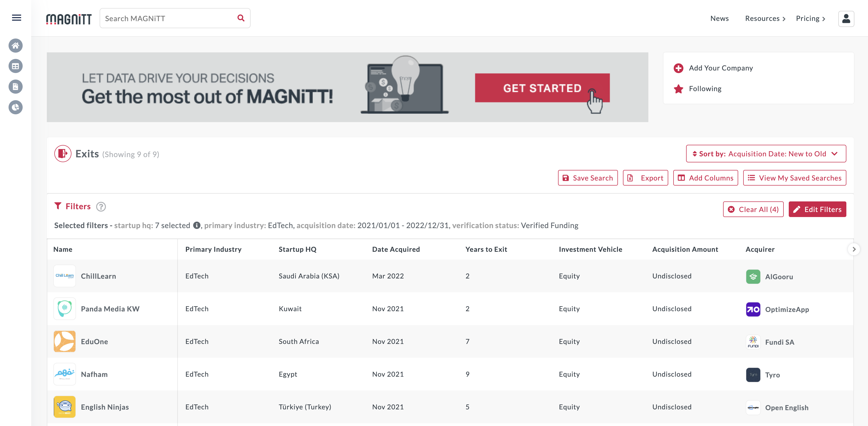868x426 pixels.
Task: Open the pie chart sidebar icon
Action: tap(16, 107)
